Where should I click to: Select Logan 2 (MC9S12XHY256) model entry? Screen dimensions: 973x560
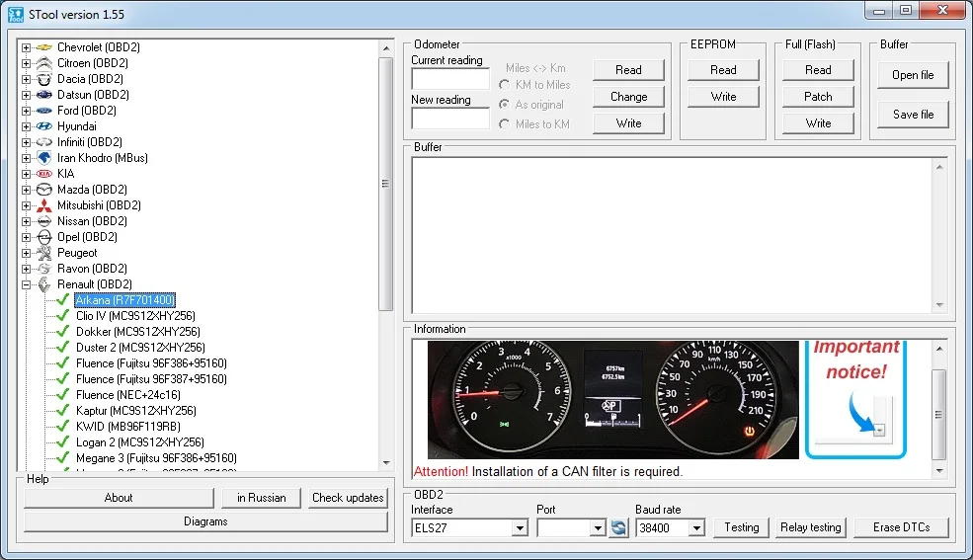pos(139,442)
